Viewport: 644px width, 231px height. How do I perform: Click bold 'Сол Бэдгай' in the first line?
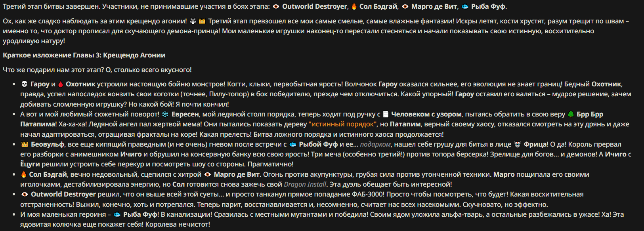(378, 6)
